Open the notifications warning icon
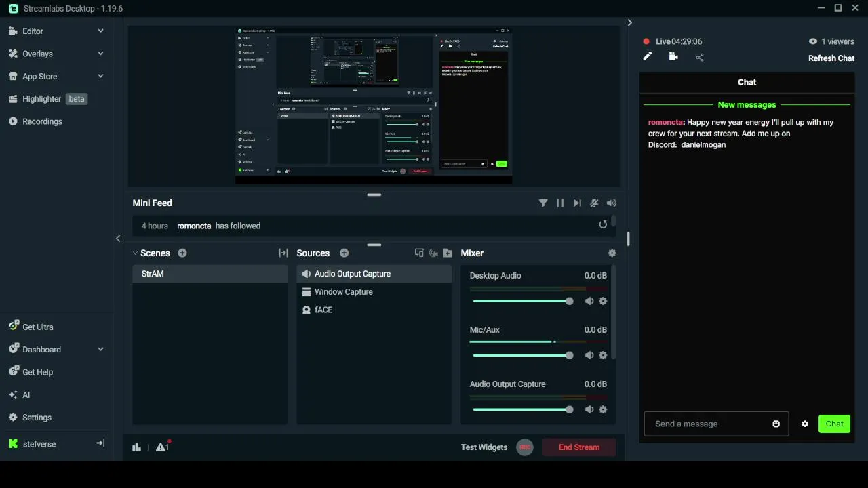The image size is (868, 488). [x=162, y=446]
